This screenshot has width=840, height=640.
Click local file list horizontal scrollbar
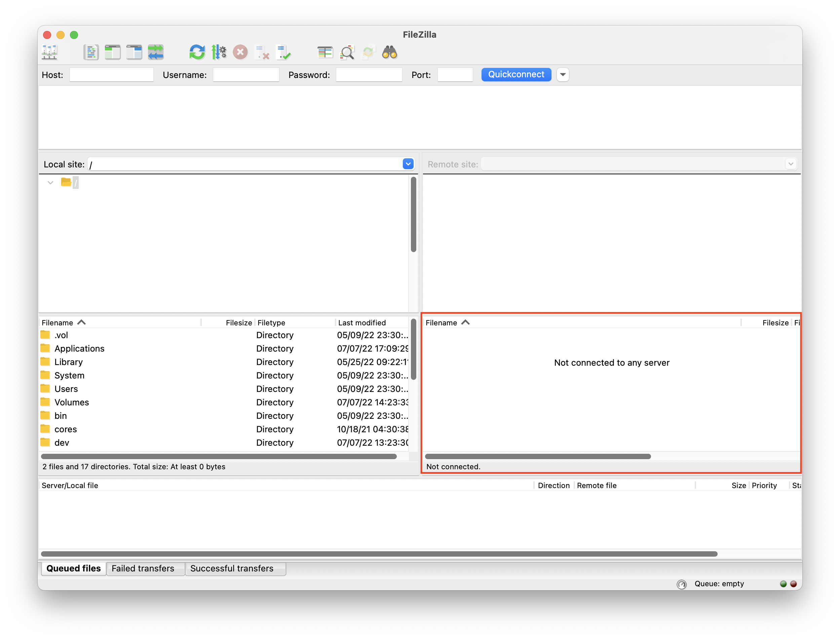pyautogui.click(x=219, y=456)
